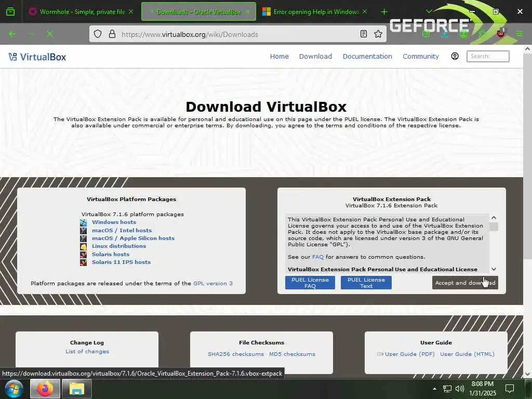Switch to Error opening Help in Windows tab
532x399 pixels.
(x=314, y=11)
